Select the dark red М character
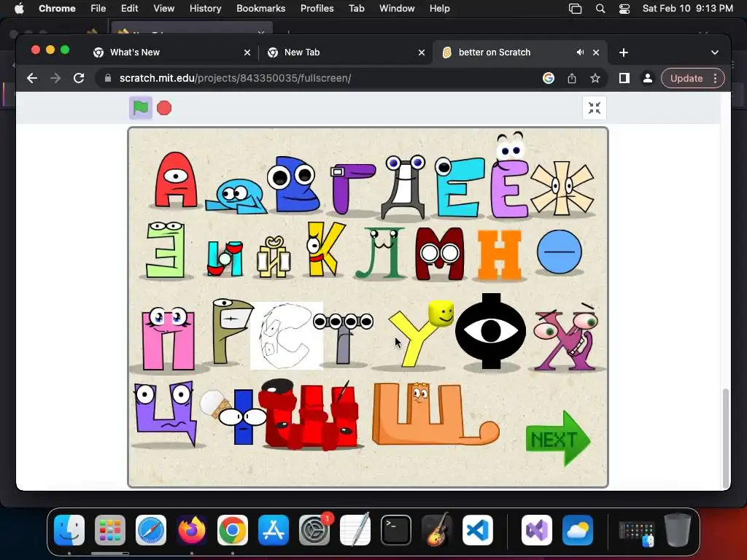 click(x=439, y=254)
